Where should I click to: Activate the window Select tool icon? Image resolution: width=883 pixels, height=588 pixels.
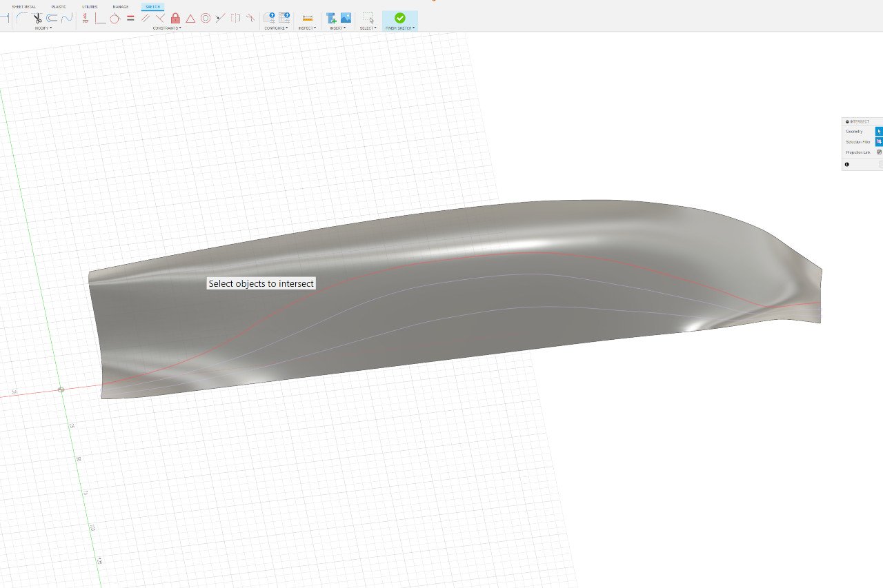pyautogui.click(x=368, y=18)
